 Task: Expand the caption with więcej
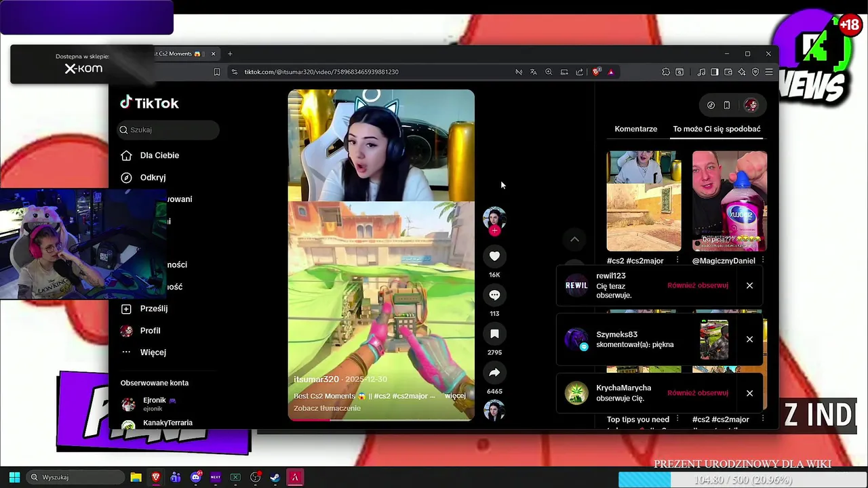point(455,396)
